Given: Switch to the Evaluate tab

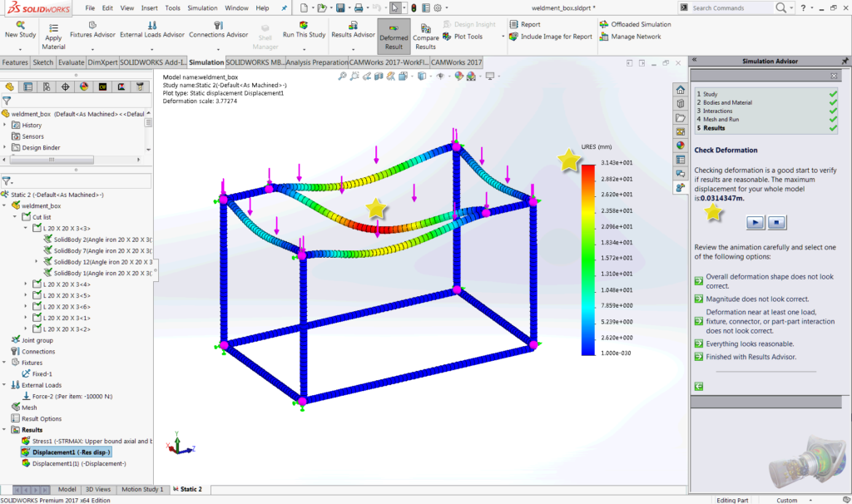Looking at the screenshot, I should (72, 62).
